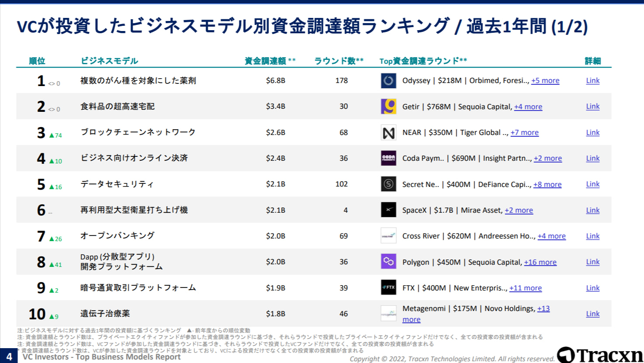Open the detail Link for Polygon row

[x=593, y=262]
